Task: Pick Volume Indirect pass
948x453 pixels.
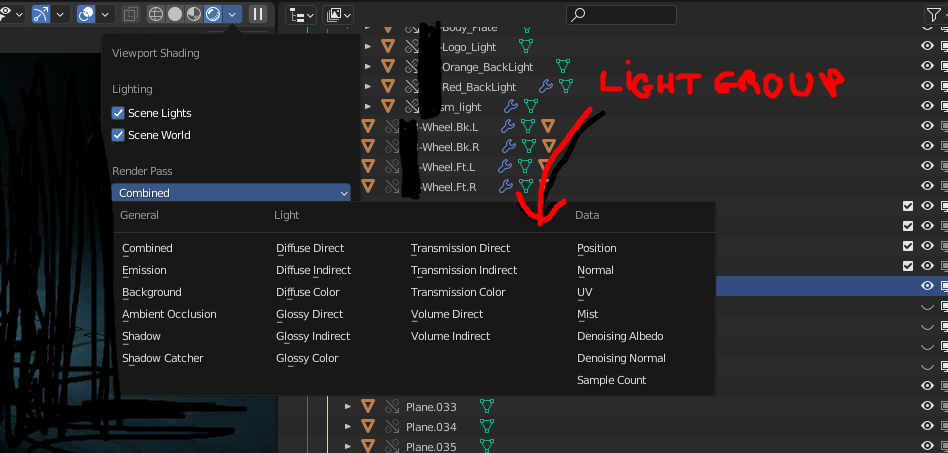Action: coord(450,336)
